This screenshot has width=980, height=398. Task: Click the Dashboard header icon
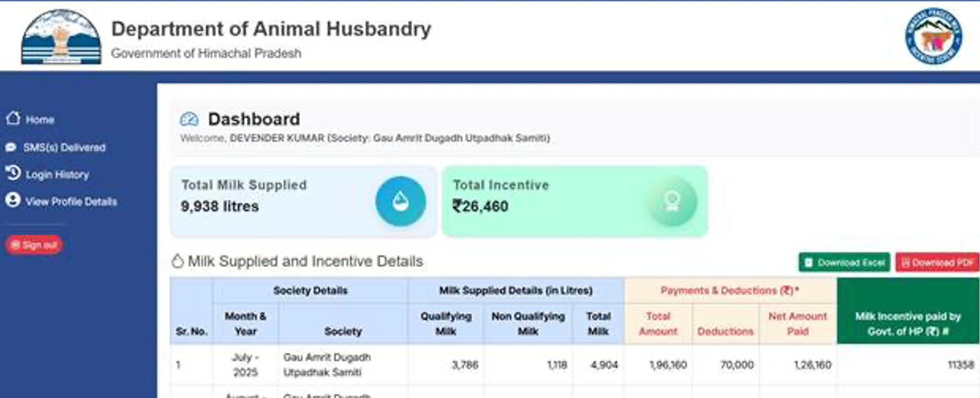(x=189, y=119)
